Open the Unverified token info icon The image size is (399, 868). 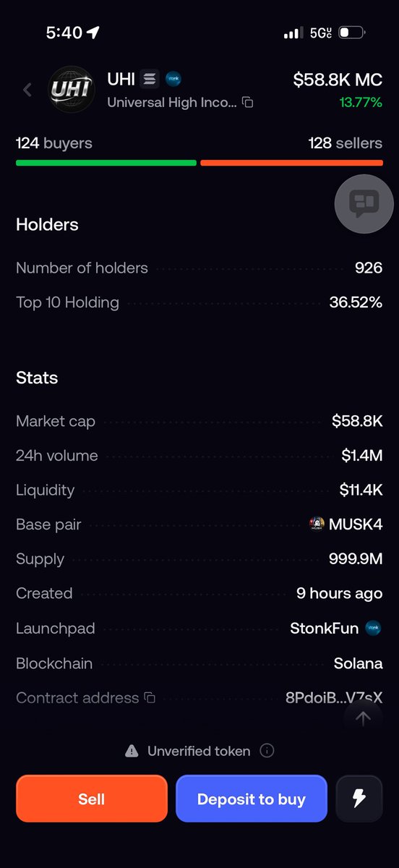click(266, 751)
